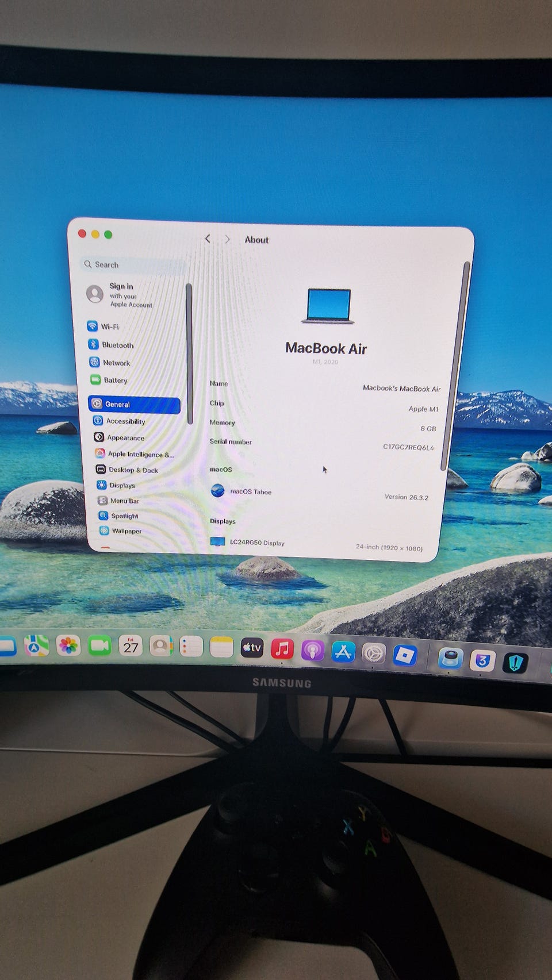Open the number 3 app in Dock
Viewport: 552px width, 980px height.
[482, 661]
